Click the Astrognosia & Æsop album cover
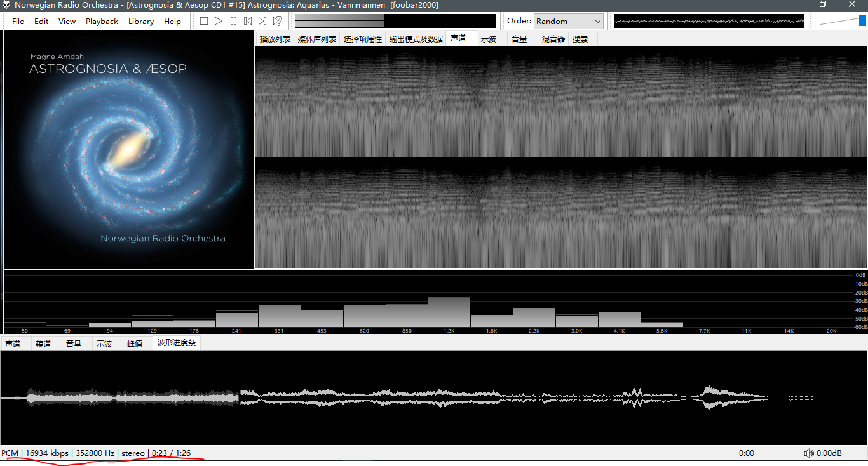 (x=128, y=150)
